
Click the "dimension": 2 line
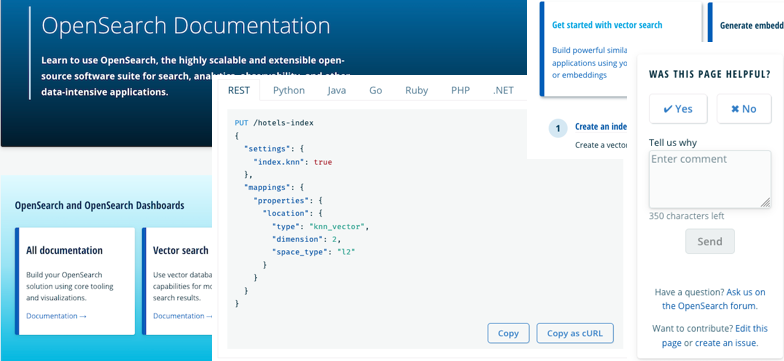[x=306, y=240]
